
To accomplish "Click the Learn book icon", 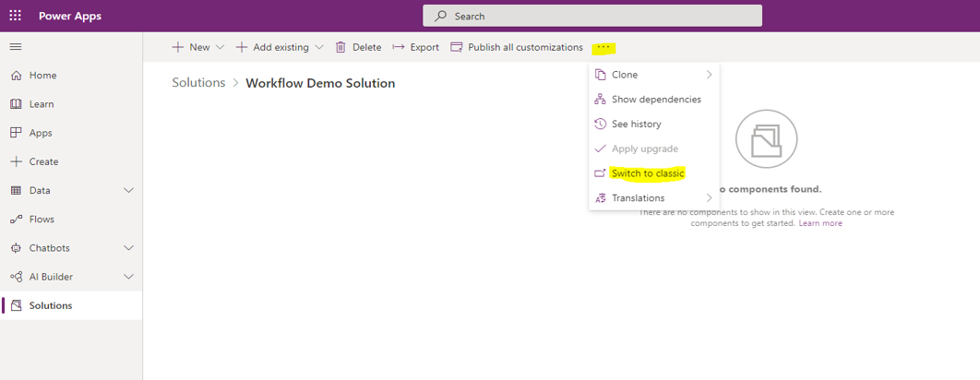I will 17,103.
